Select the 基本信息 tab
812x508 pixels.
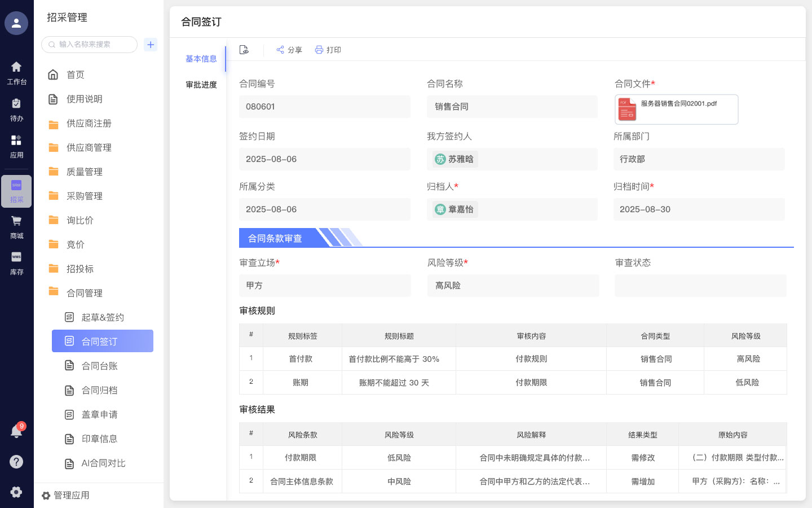click(x=201, y=59)
